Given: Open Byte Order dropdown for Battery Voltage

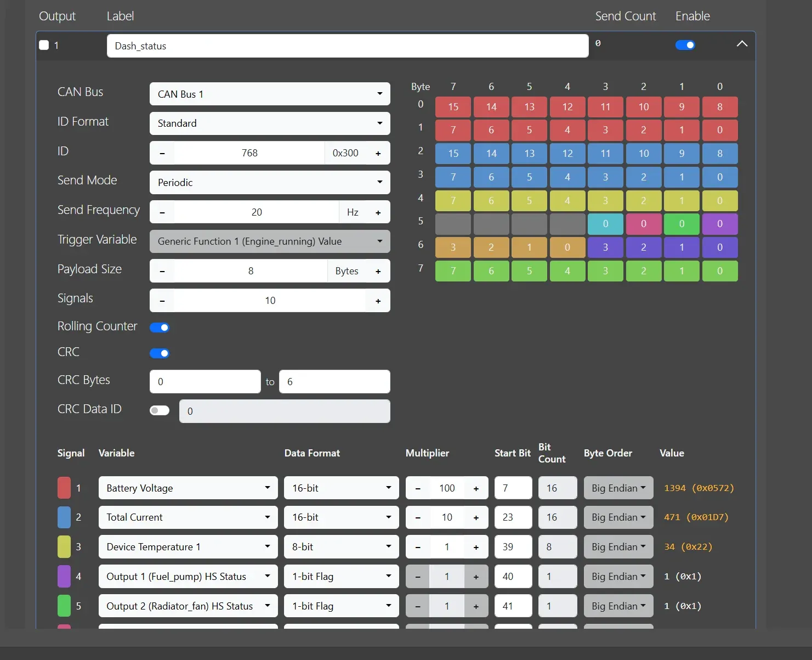Looking at the screenshot, I should (618, 488).
